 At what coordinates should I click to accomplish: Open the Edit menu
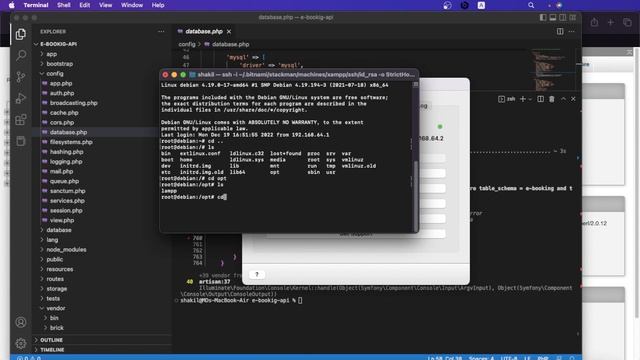(84, 5)
